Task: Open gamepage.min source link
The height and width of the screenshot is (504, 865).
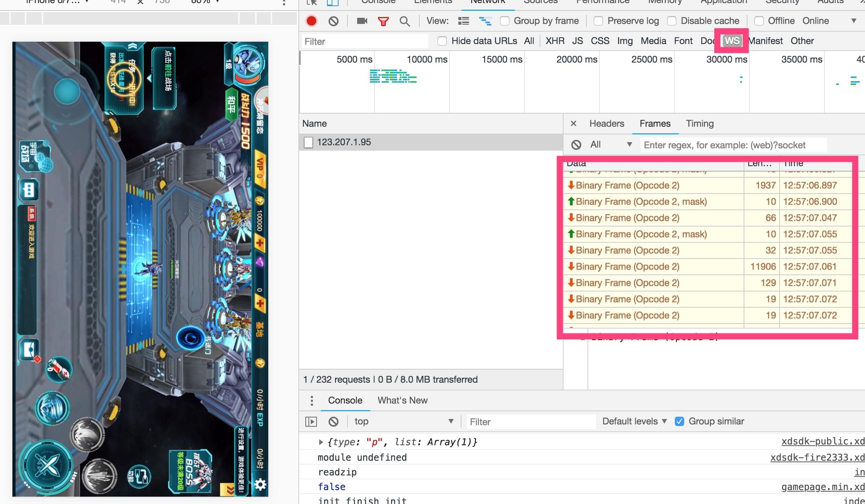Action: coord(823,487)
